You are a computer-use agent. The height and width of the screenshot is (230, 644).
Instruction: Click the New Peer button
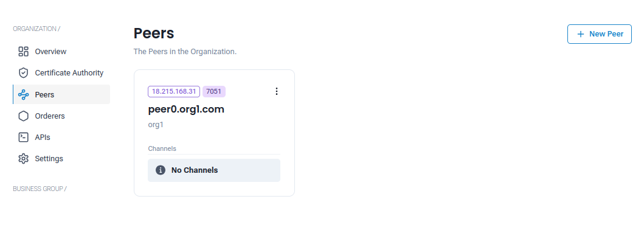click(599, 34)
